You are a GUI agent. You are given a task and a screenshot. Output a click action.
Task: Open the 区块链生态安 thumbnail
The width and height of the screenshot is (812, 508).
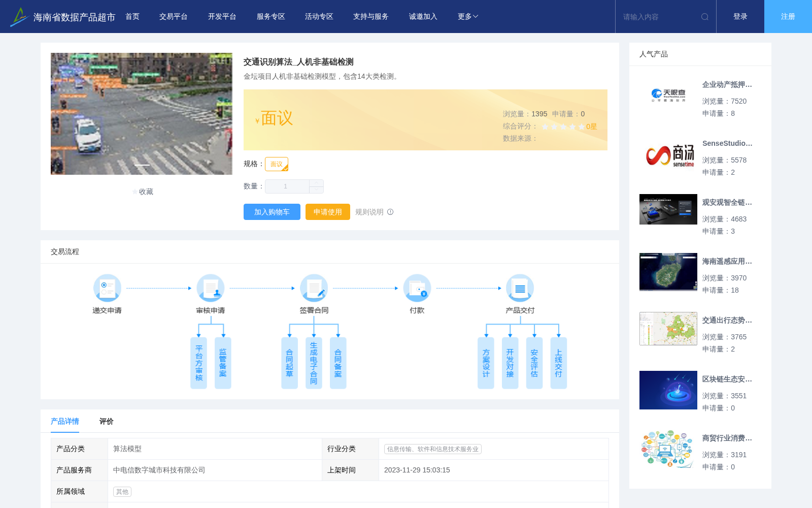668,390
